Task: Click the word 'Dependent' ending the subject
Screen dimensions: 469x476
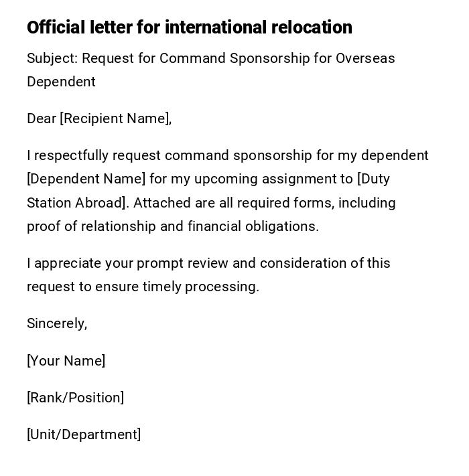Action: point(61,82)
